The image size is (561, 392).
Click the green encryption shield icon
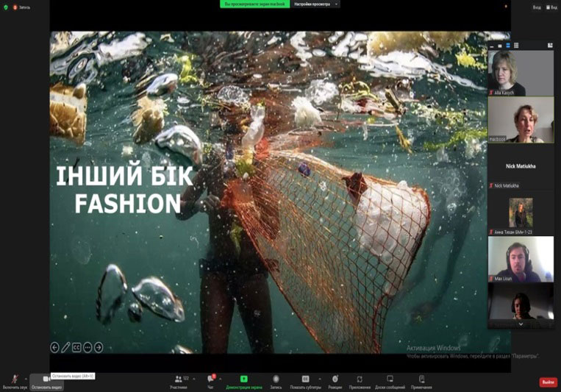[x=6, y=7]
